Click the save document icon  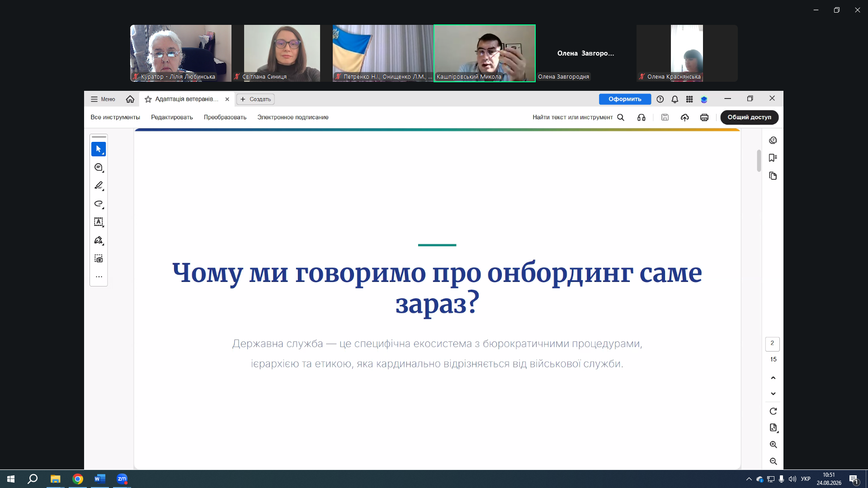665,117
